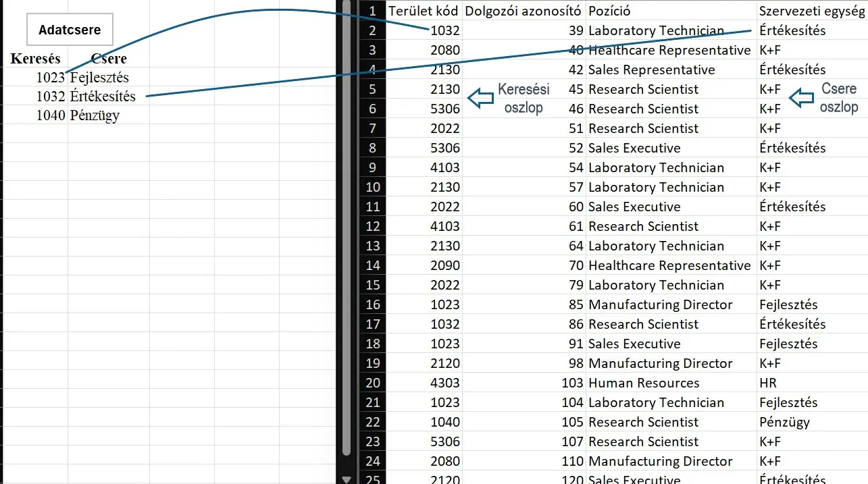
Task: Select the "Keresés" heading in lookup table
Action: pos(35,59)
